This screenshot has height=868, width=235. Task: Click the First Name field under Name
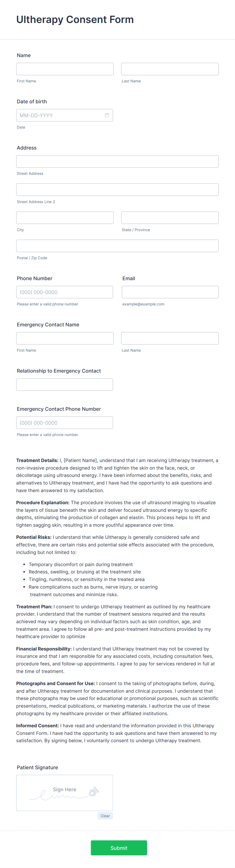65,69
